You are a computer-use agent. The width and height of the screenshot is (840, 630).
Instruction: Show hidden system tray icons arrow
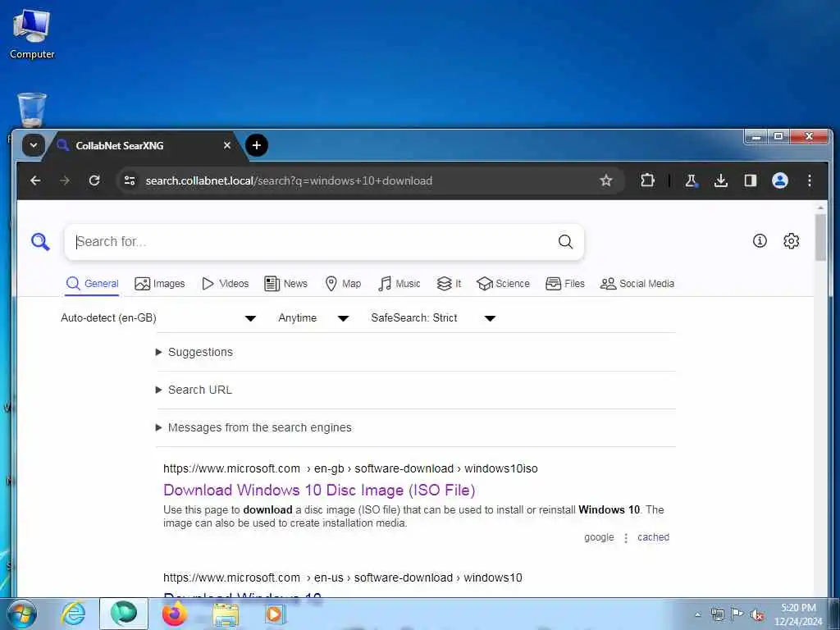click(697, 614)
